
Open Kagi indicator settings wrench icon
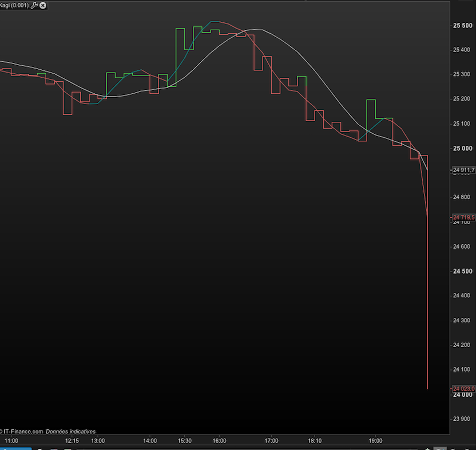(x=34, y=5)
